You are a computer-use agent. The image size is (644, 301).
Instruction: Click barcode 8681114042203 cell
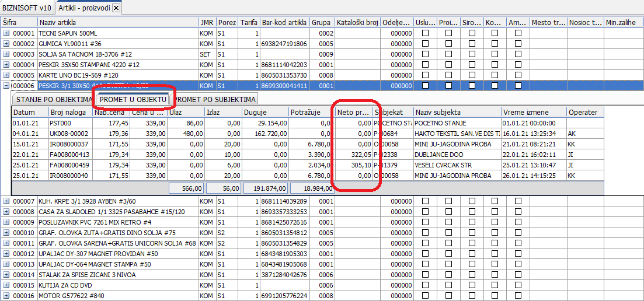pos(284,65)
